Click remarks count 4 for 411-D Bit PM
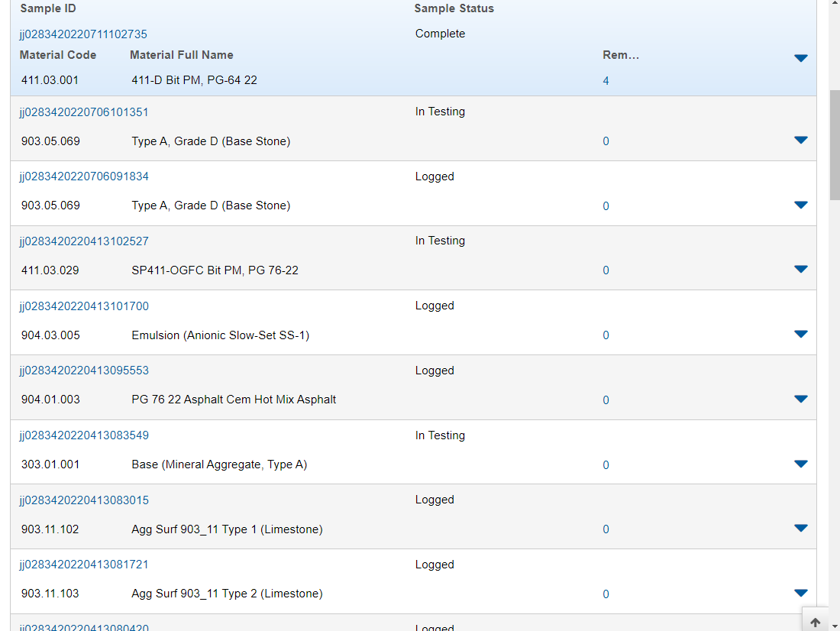The height and width of the screenshot is (631, 840). [606, 81]
